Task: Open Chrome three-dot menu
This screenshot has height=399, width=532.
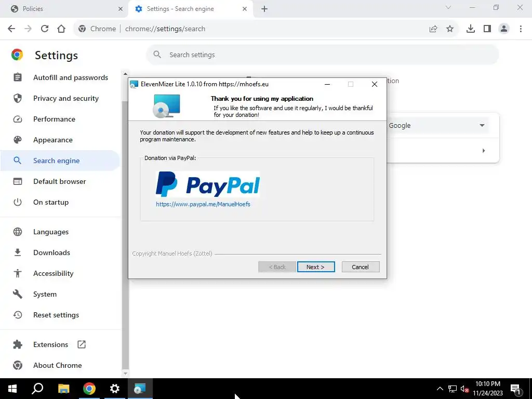Action: click(521, 29)
